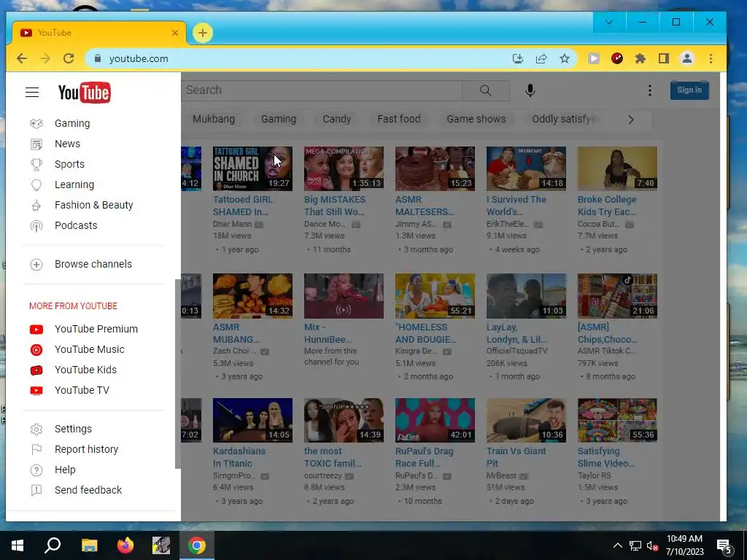747x560 pixels.
Task: Select the Fast food filter chip
Action: pos(399,119)
